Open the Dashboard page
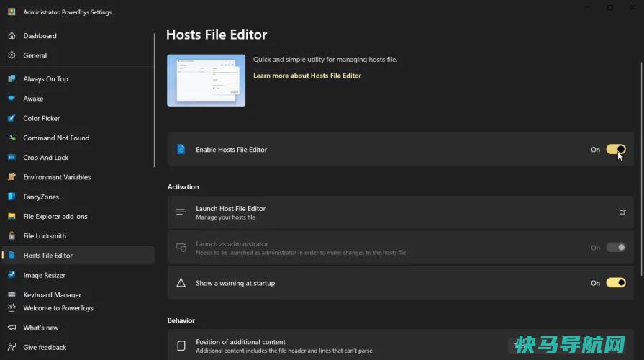 (78, 36)
